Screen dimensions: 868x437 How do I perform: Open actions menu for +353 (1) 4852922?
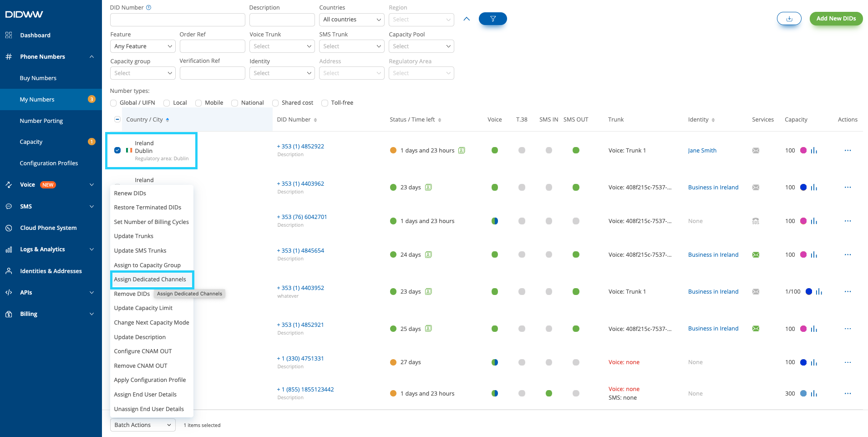(847, 150)
